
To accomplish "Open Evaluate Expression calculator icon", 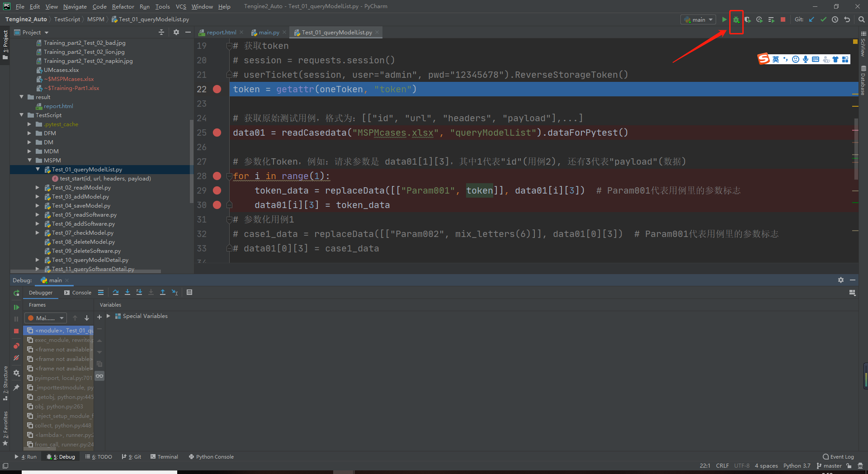I will (x=189, y=292).
